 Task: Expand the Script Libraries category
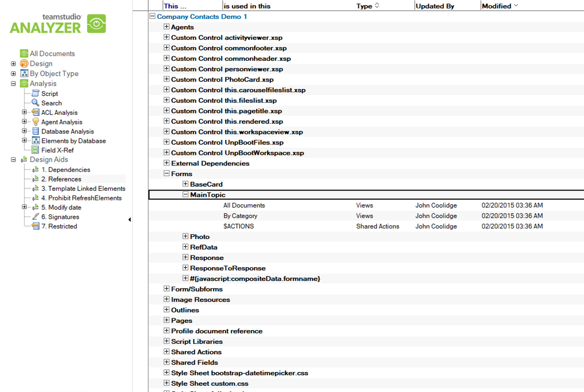coord(166,341)
